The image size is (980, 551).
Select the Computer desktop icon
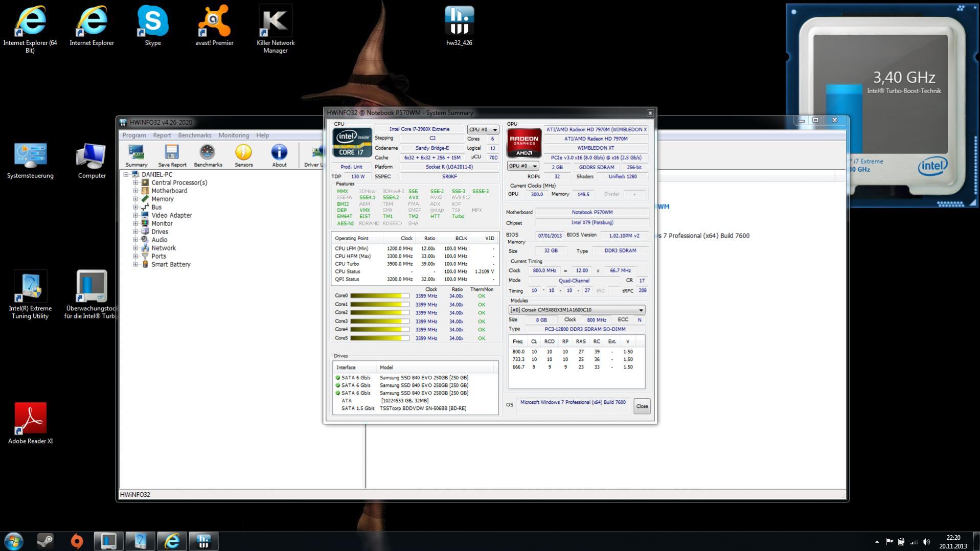pos(92,161)
